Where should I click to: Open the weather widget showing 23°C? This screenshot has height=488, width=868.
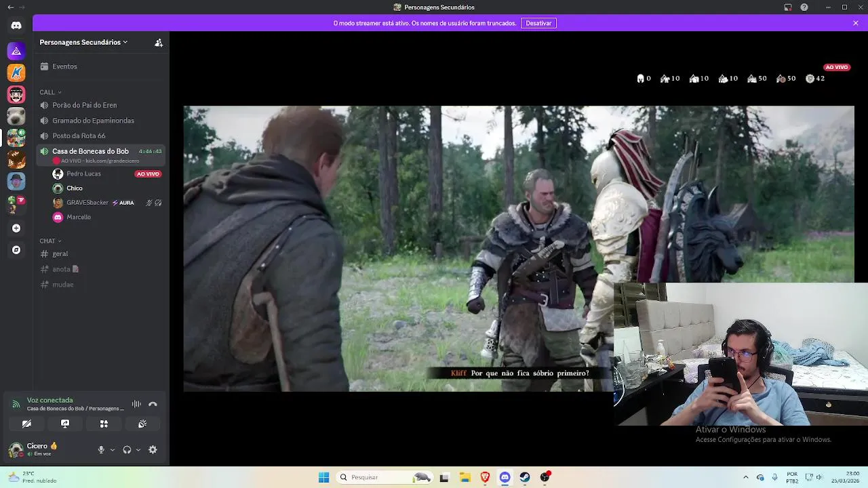pyautogui.click(x=33, y=477)
